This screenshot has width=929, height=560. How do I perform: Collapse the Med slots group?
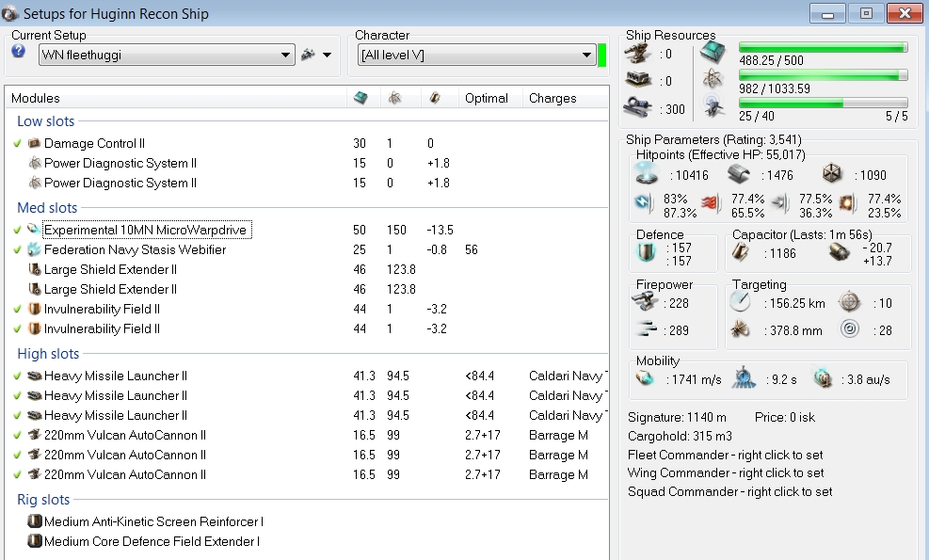(x=47, y=208)
